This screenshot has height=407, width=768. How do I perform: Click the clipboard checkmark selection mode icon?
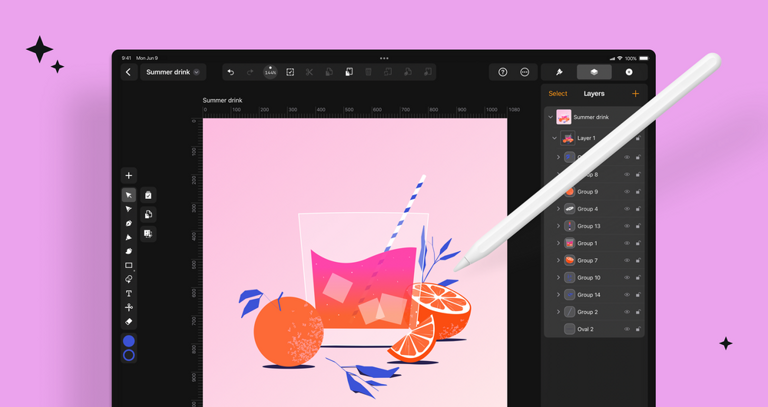(x=148, y=195)
